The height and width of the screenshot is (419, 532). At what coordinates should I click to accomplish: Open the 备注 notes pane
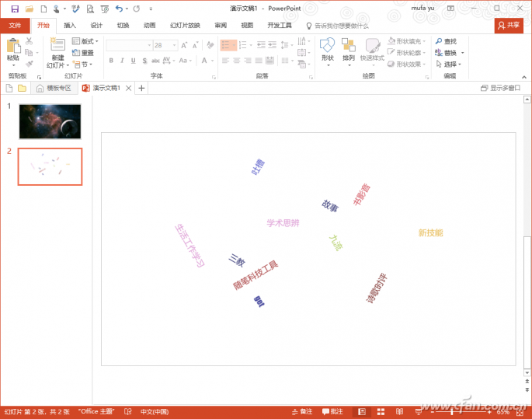coord(302,412)
